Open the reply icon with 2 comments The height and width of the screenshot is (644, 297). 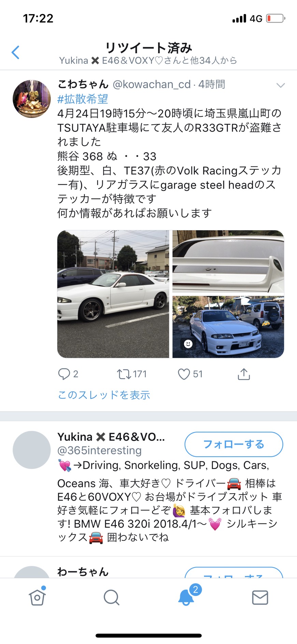pyautogui.click(x=64, y=374)
